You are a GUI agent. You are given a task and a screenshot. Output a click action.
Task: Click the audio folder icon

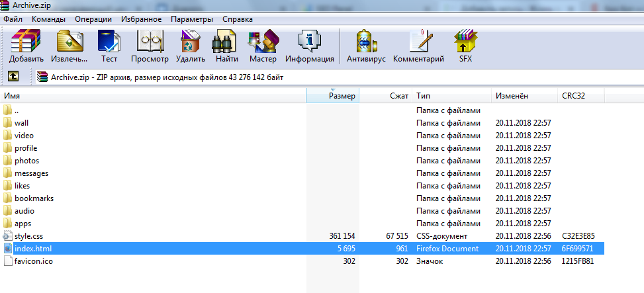coord(7,211)
